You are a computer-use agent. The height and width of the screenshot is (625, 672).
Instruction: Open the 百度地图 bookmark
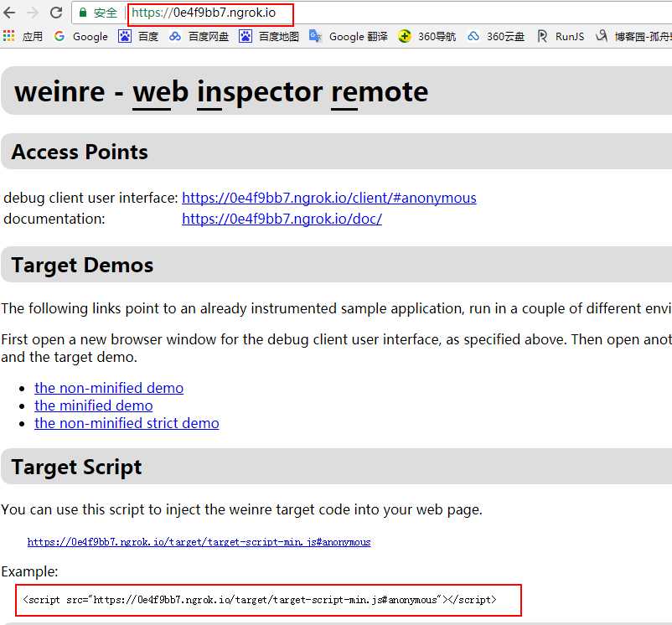(269, 36)
